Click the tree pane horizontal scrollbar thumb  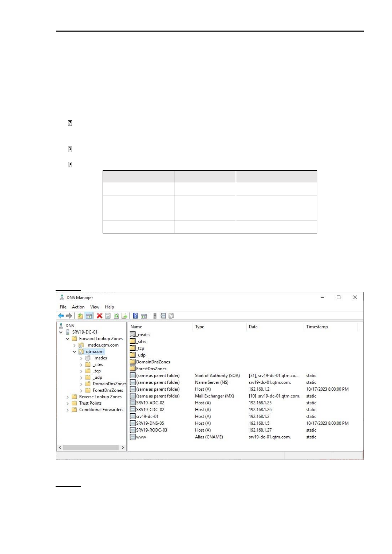[x=91, y=447]
